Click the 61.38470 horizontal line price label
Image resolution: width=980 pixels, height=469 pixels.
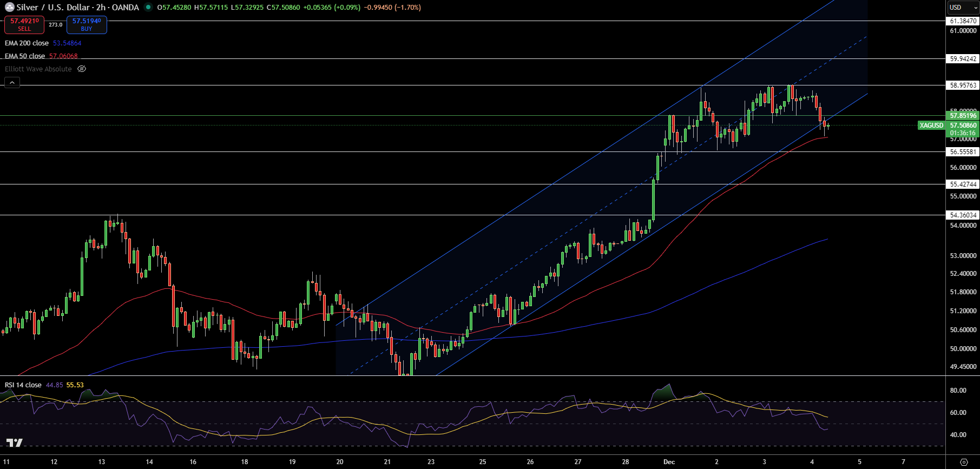coord(963,21)
